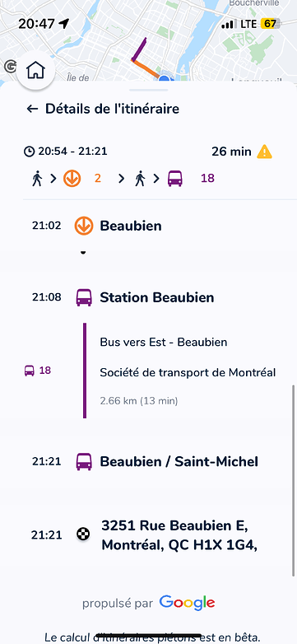
Task: Tap first walking figure icon in summary
Action: tap(37, 179)
